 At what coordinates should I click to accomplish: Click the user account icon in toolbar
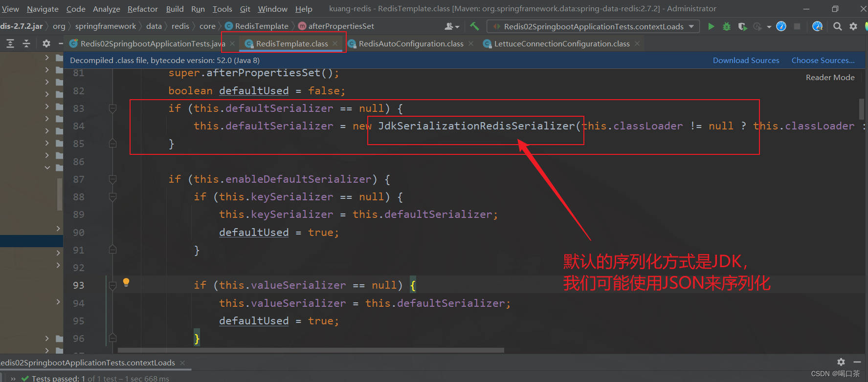(452, 26)
